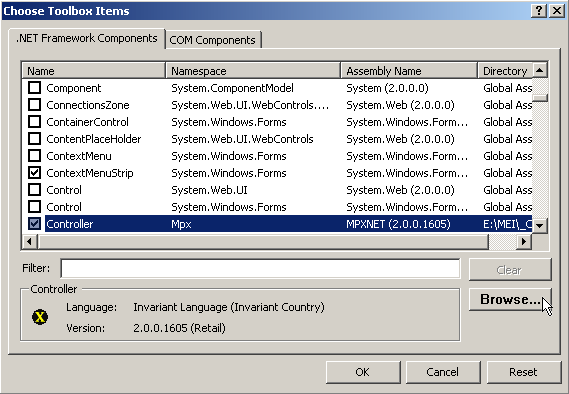Select the .NET Framework Components tab

click(87, 38)
